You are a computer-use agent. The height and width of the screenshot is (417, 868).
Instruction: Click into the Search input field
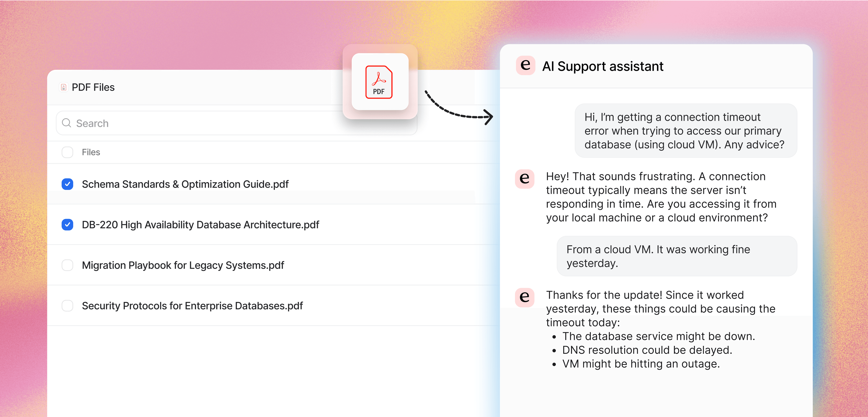236,123
